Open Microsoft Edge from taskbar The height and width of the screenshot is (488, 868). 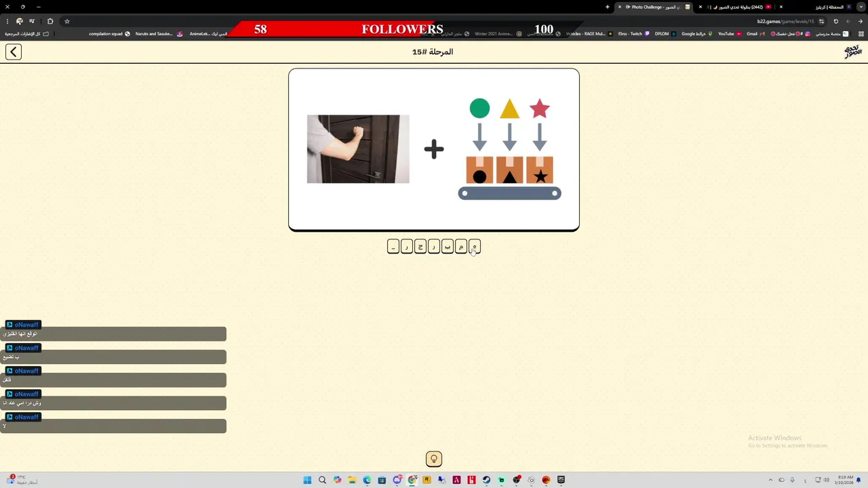pos(367,480)
